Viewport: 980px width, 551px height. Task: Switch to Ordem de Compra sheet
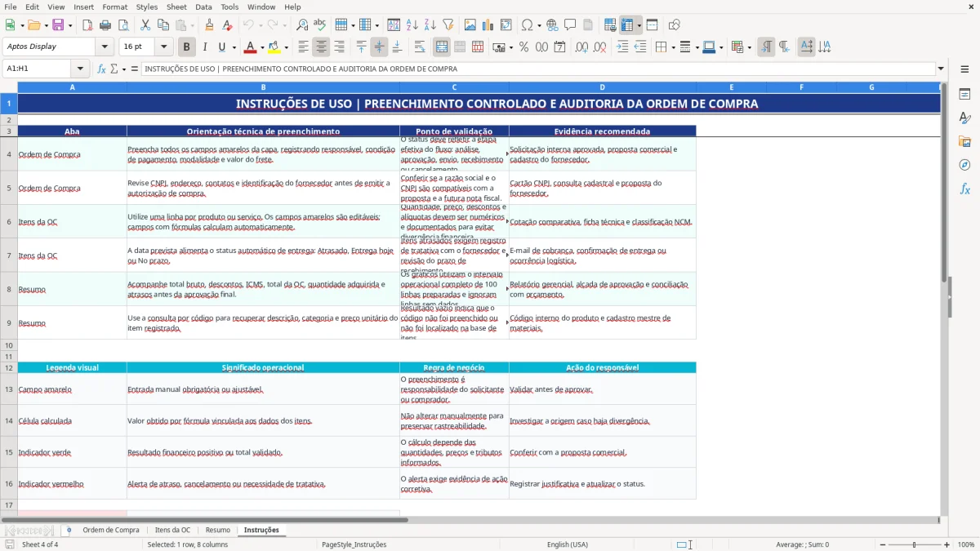tap(111, 531)
